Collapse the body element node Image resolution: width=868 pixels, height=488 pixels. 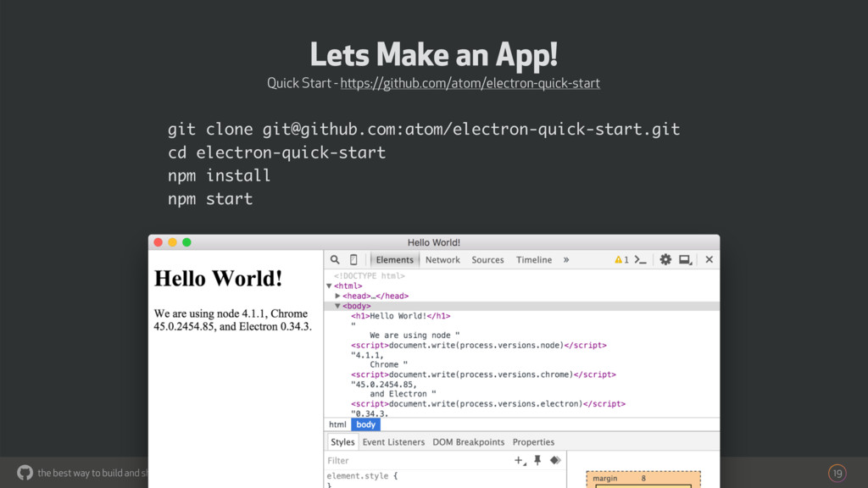click(x=337, y=306)
